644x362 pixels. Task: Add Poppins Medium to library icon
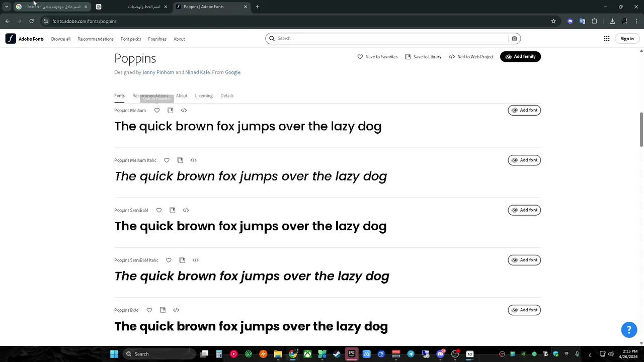pyautogui.click(x=170, y=110)
